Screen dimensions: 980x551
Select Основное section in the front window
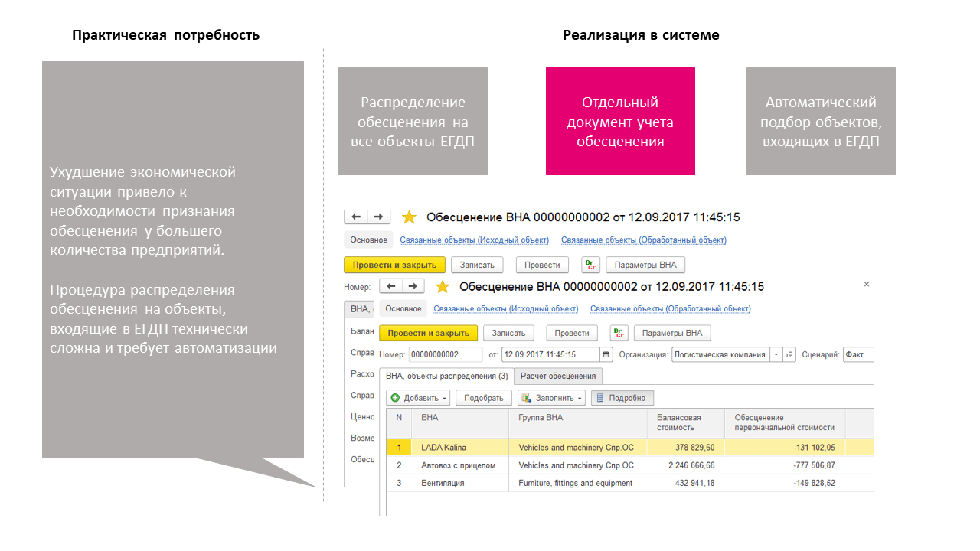tap(403, 309)
